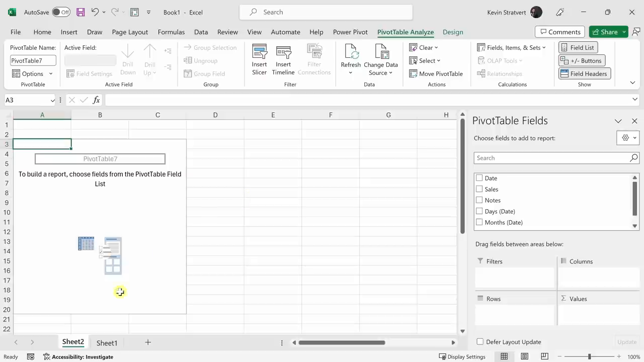The width and height of the screenshot is (644, 362).
Task: Open the Page Layout tab
Action: (130, 32)
